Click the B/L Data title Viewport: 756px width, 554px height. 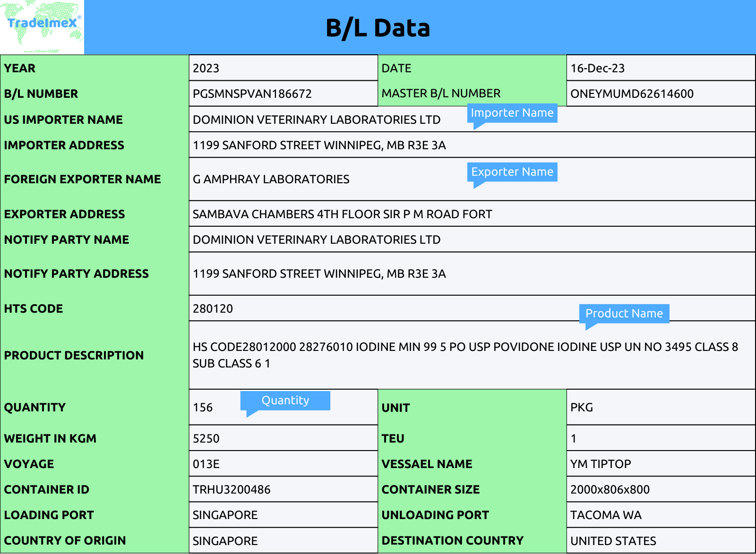[378, 28]
